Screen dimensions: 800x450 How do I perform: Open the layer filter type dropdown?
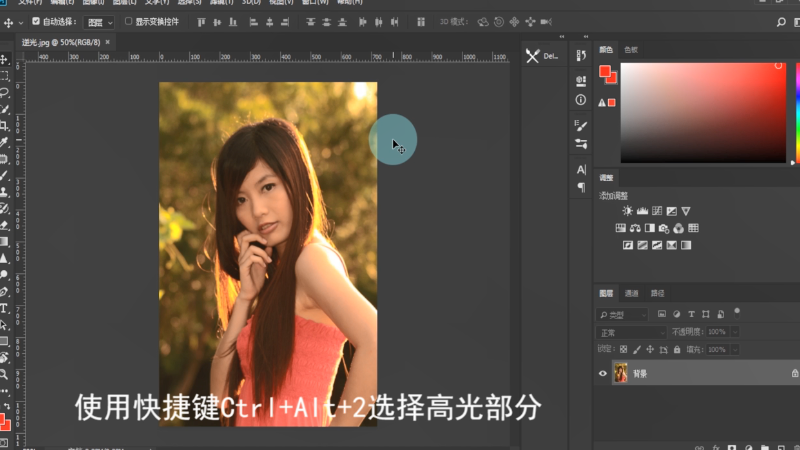click(x=622, y=315)
